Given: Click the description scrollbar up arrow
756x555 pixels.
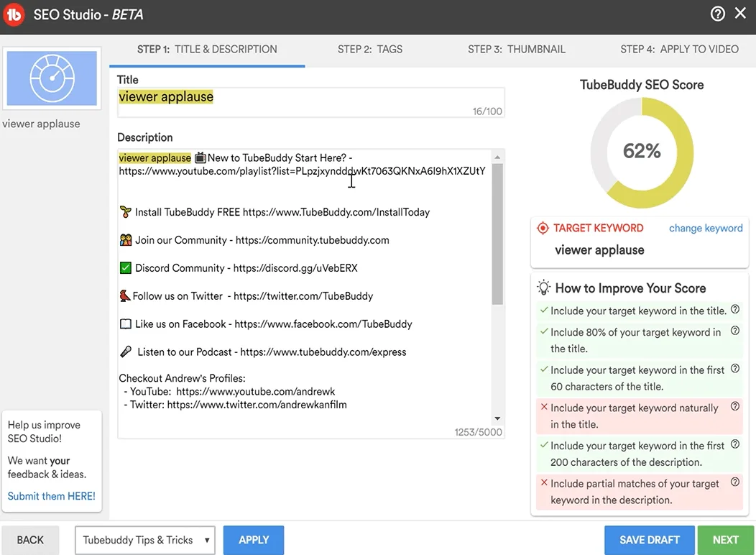Looking at the screenshot, I should (497, 157).
